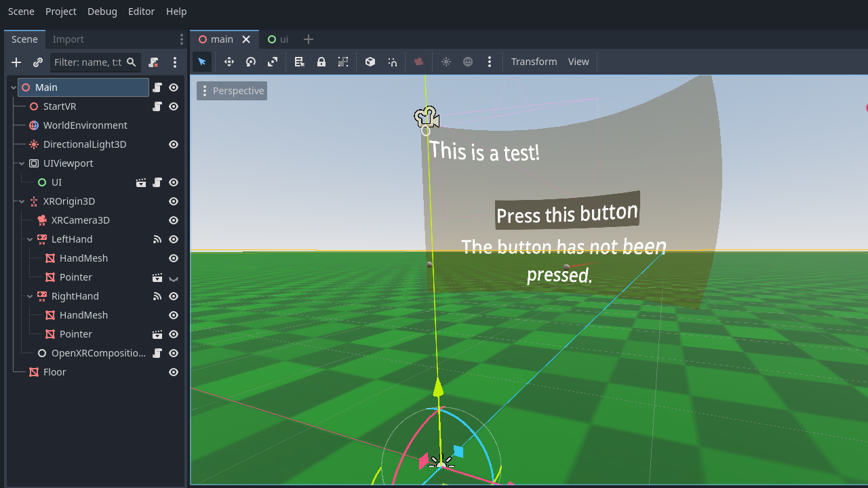Viewport: 868px width, 488px height.
Task: Toggle preview environment globe icon
Action: [x=468, y=62]
